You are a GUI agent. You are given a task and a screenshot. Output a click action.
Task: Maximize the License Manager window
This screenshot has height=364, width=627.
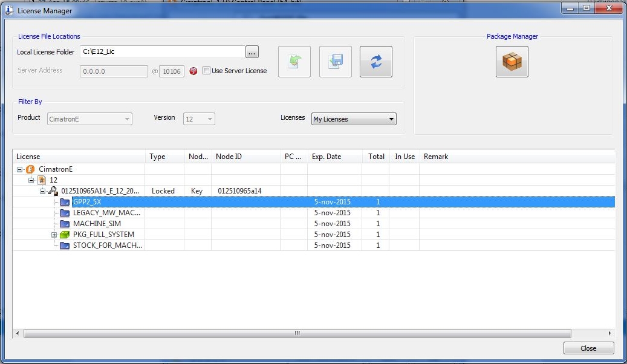pyautogui.click(x=586, y=8)
